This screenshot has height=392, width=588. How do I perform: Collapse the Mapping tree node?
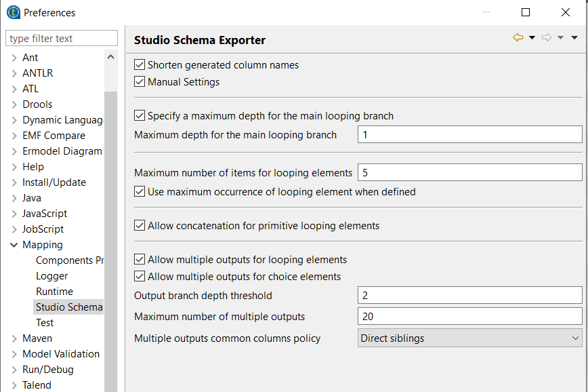click(x=14, y=245)
